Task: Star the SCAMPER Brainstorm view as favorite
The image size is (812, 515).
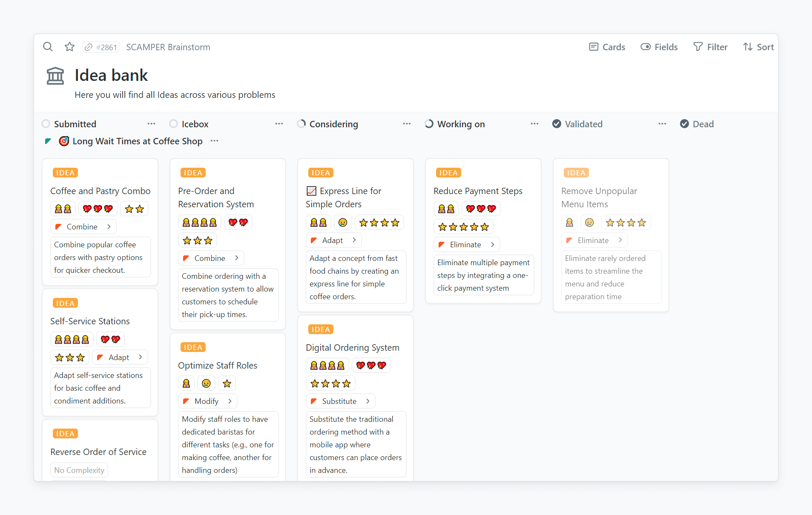Action: [69, 47]
